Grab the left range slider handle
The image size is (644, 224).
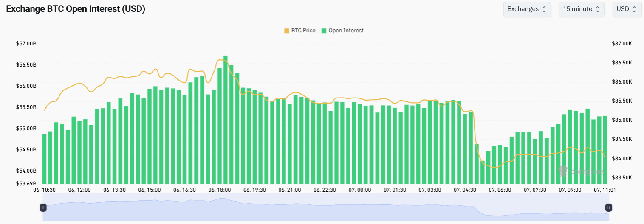tap(43, 207)
